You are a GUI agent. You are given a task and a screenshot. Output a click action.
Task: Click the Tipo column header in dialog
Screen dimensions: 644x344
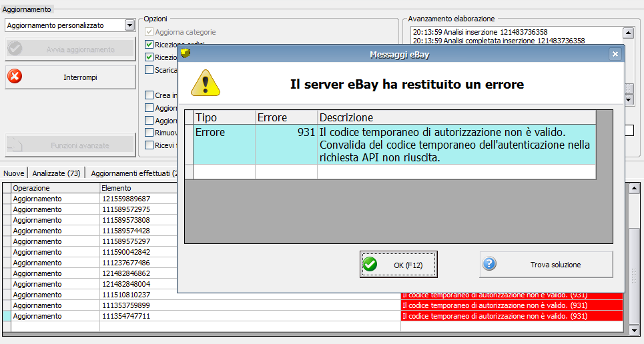224,117
